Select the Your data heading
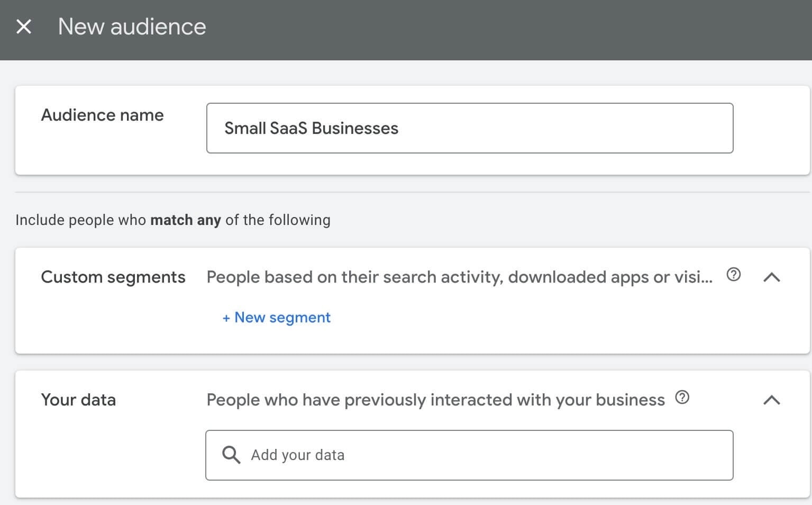 pos(78,400)
